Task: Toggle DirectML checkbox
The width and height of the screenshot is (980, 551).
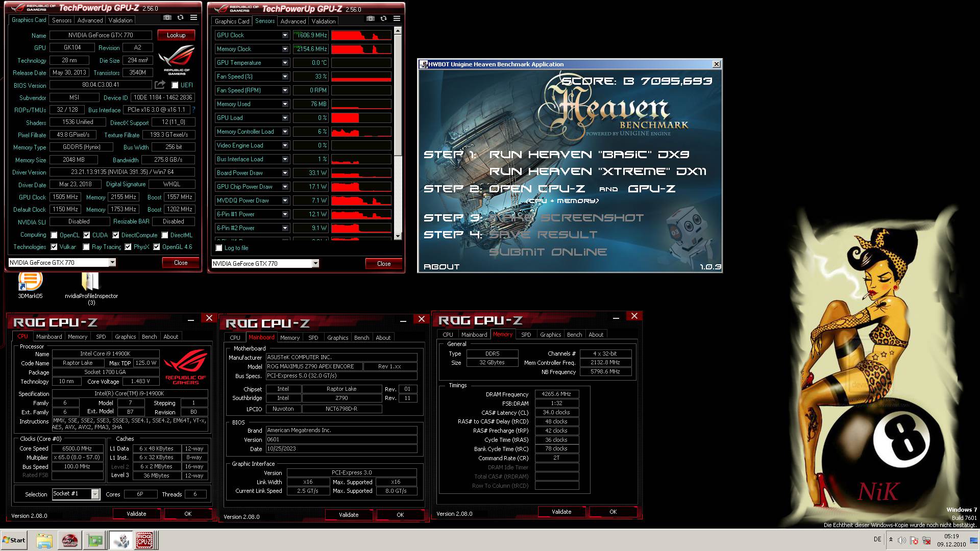Action: point(165,235)
